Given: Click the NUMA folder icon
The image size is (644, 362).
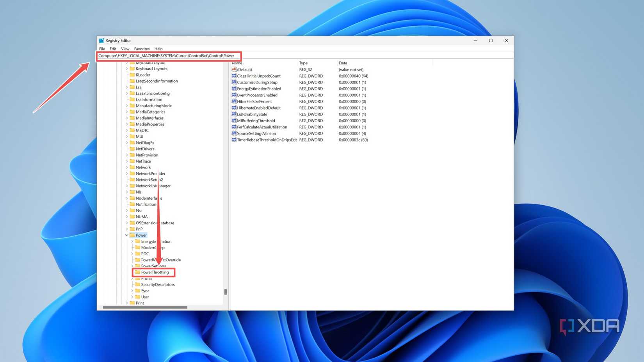Looking at the screenshot, I should click(x=132, y=217).
